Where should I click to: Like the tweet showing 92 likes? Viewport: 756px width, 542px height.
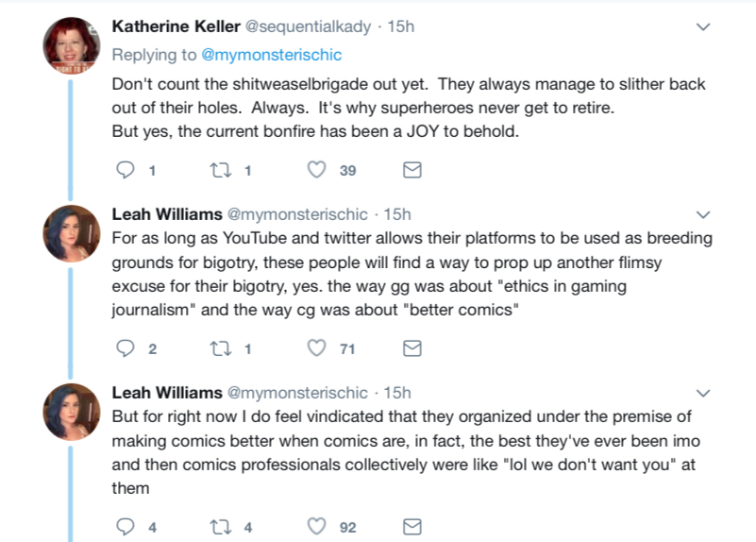tap(317, 527)
